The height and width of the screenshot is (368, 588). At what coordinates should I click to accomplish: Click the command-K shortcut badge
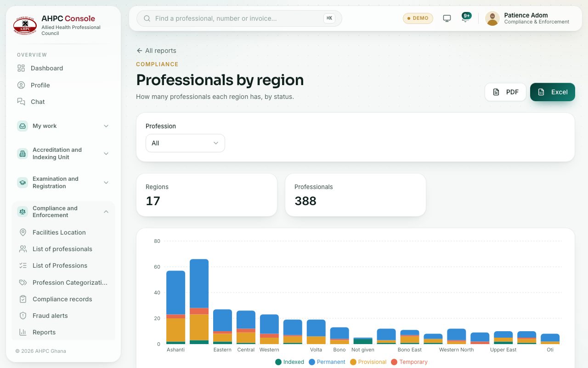[x=329, y=18]
